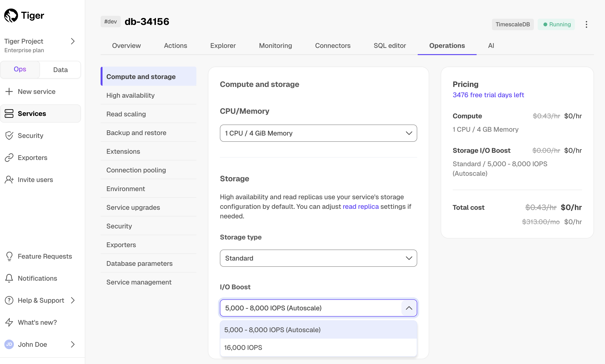Screen dimensions: 605x364
Task: Click the Tiger logo icon
Action: [11, 16]
